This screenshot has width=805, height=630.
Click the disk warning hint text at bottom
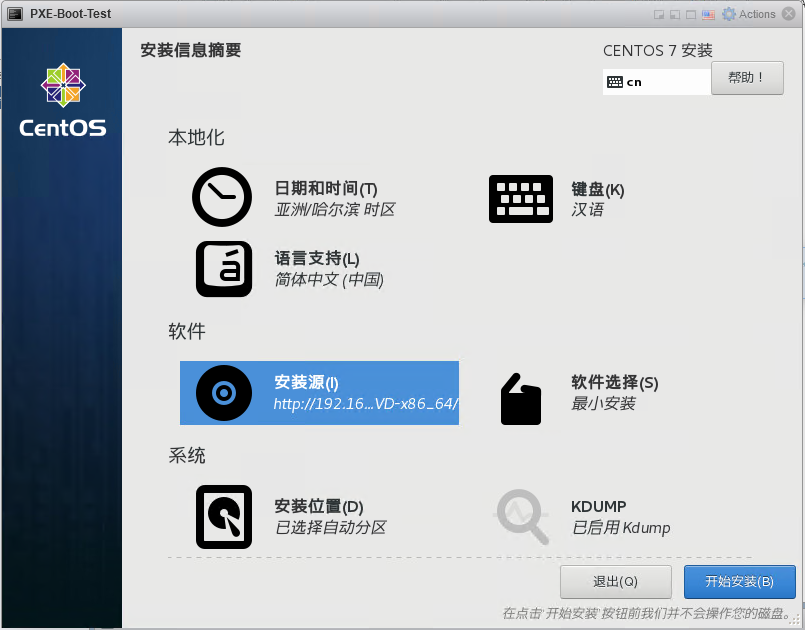(648, 613)
